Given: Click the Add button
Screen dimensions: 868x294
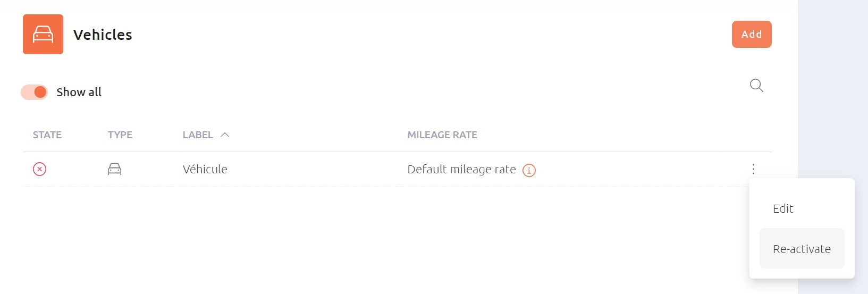Looking at the screenshot, I should point(752,35).
